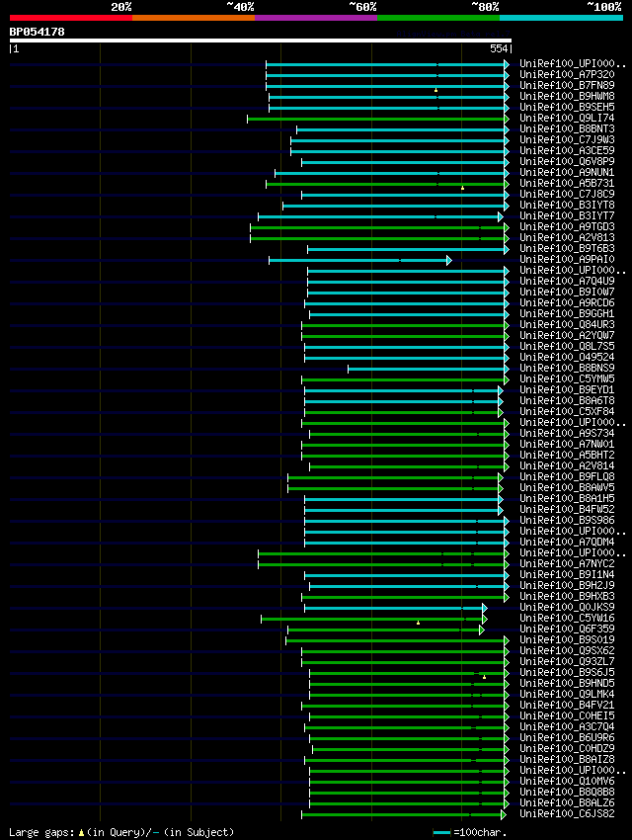Select the UniRef100_A9PAI0 label
The height and width of the screenshot is (840, 632).
(x=567, y=259)
